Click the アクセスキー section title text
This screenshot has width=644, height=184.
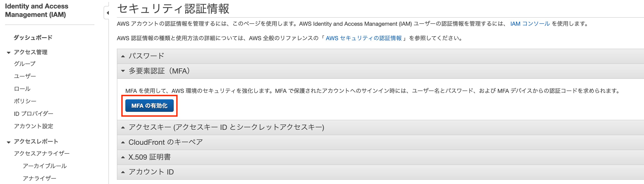[x=226, y=127]
